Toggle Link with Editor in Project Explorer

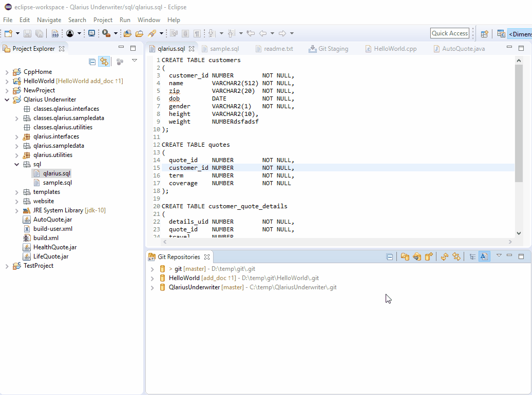104,62
